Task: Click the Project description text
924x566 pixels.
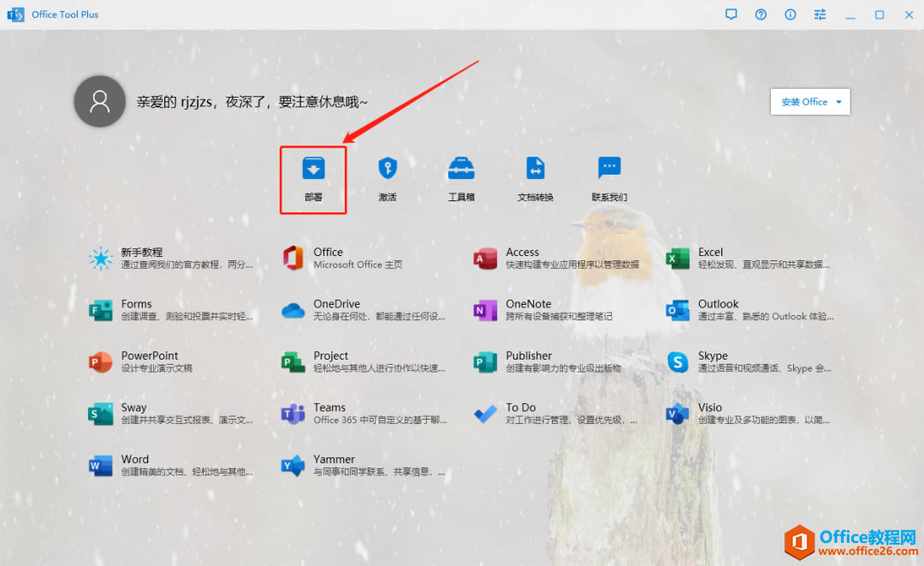Action: 379,368
